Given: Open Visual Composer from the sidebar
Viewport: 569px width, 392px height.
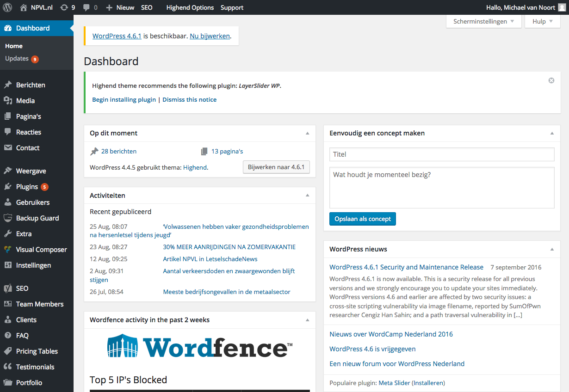Looking at the screenshot, I should [x=41, y=250].
